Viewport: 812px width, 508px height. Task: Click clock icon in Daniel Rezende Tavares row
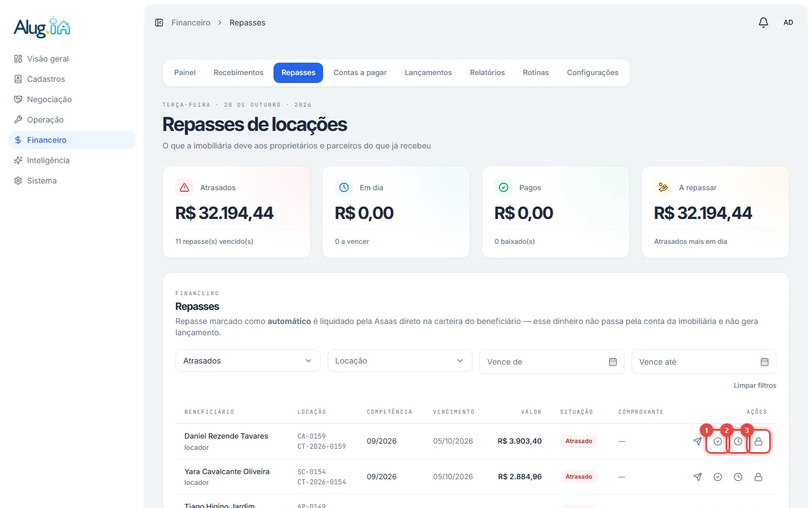coord(738,441)
